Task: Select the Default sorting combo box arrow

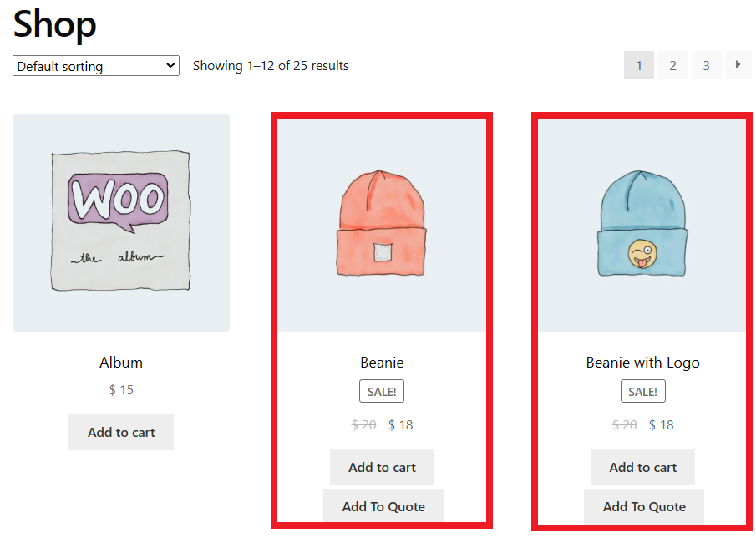Action: 170,65
